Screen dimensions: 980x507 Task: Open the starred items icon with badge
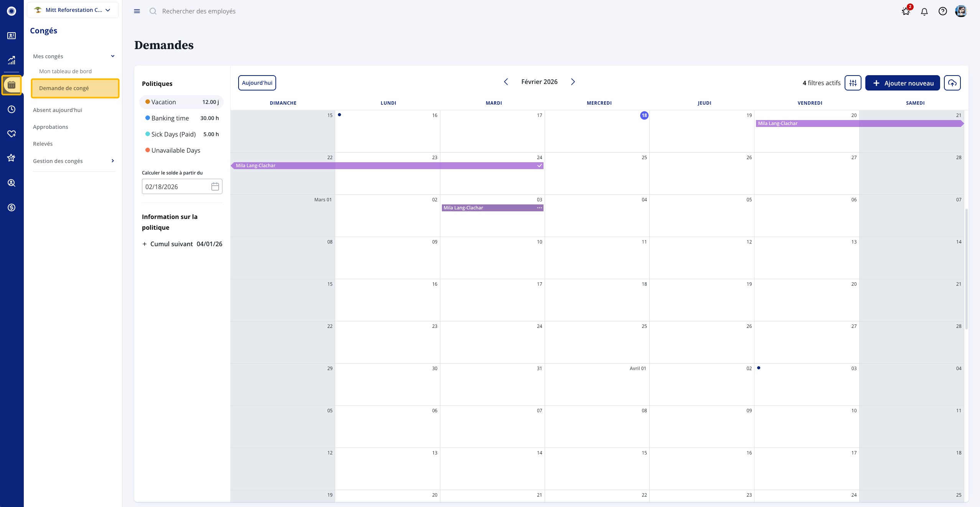(x=906, y=12)
